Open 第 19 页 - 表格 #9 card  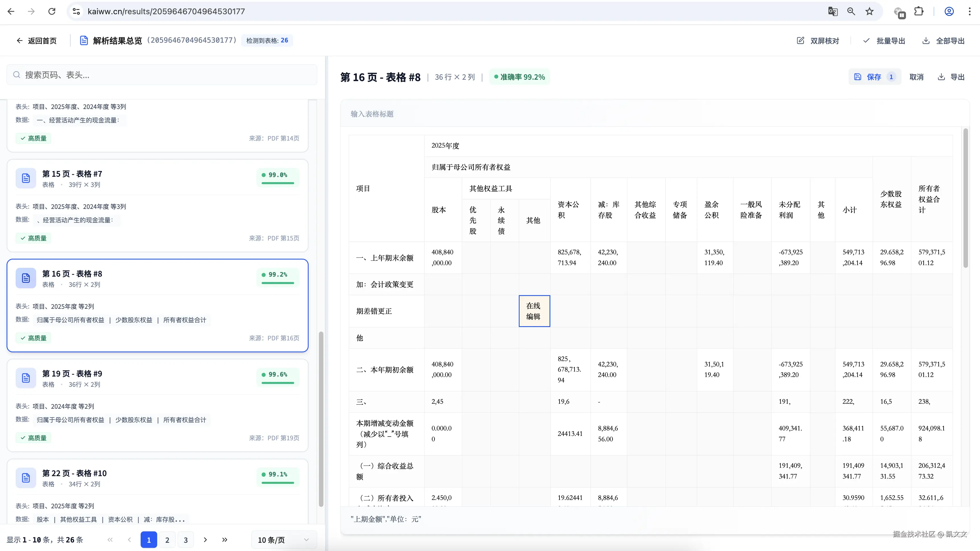[x=157, y=405]
